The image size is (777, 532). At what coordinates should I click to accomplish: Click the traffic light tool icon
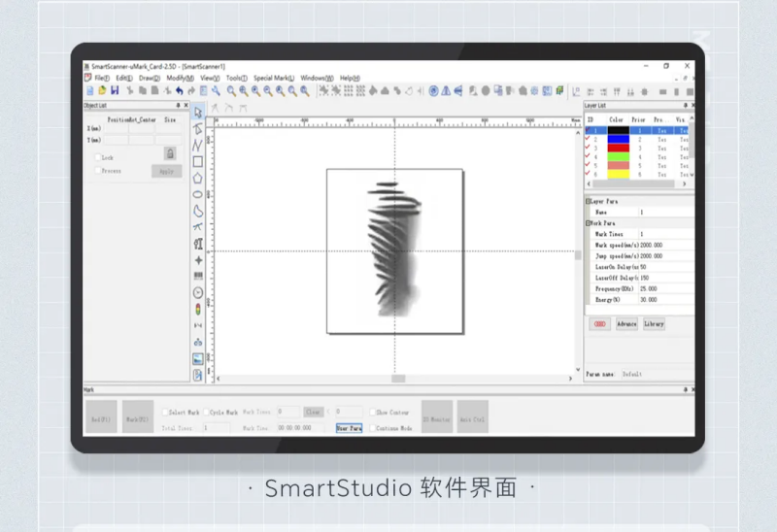pyautogui.click(x=198, y=310)
